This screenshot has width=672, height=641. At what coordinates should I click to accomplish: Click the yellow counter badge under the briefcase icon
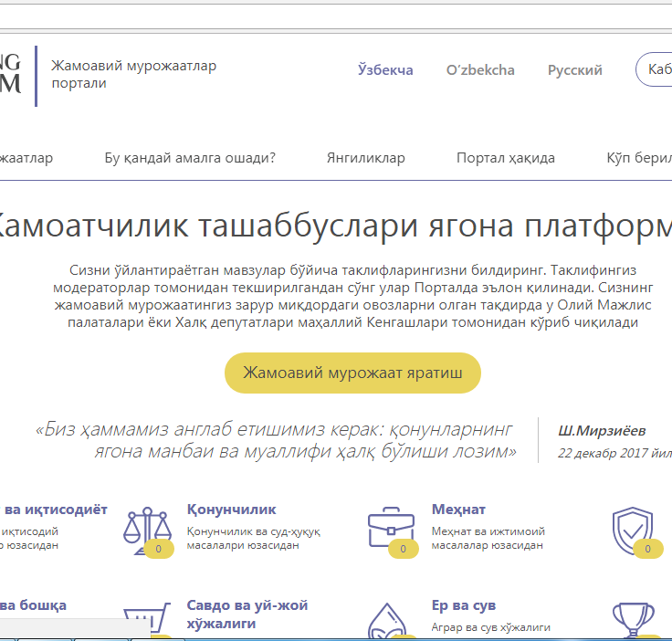[403, 549]
